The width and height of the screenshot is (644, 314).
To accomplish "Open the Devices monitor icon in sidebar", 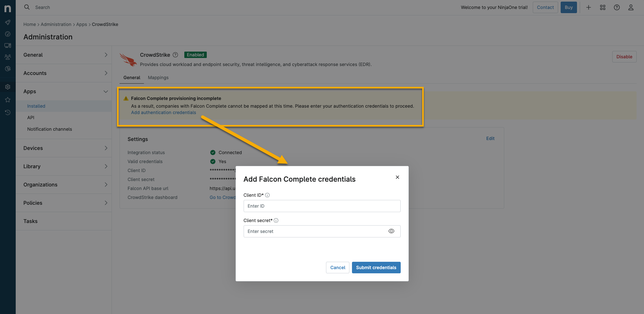I will (x=8, y=45).
